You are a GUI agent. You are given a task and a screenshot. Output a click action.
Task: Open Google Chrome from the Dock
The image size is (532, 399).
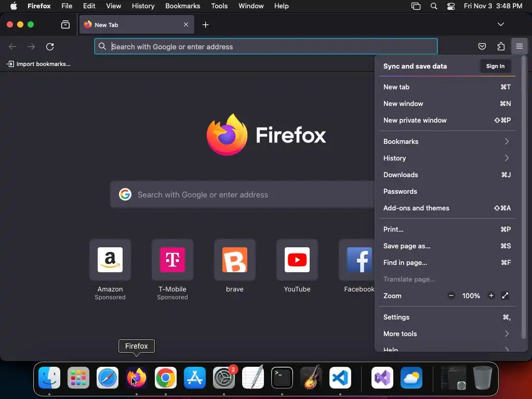166,378
